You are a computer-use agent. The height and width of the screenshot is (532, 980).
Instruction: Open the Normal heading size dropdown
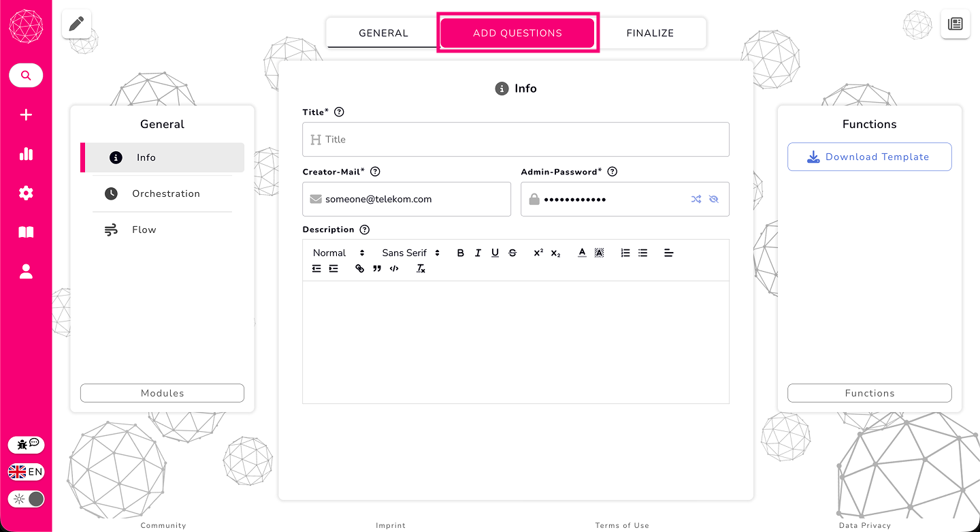(338, 253)
